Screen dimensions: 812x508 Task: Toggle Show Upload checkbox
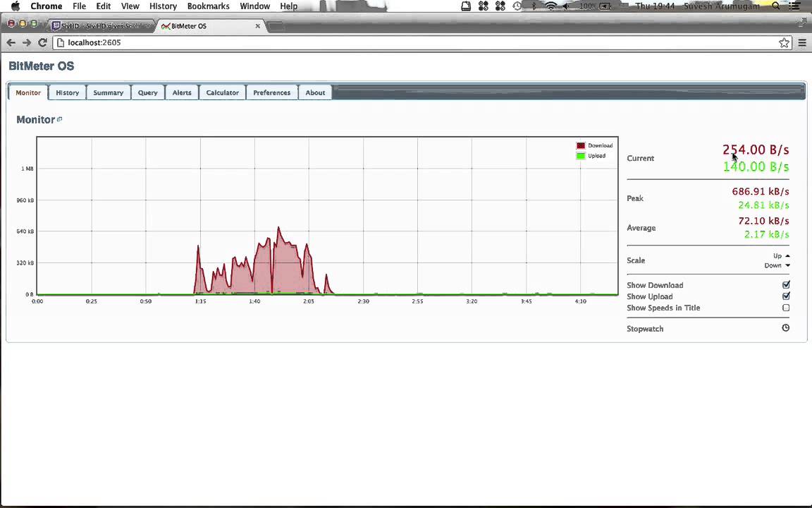[x=786, y=296]
